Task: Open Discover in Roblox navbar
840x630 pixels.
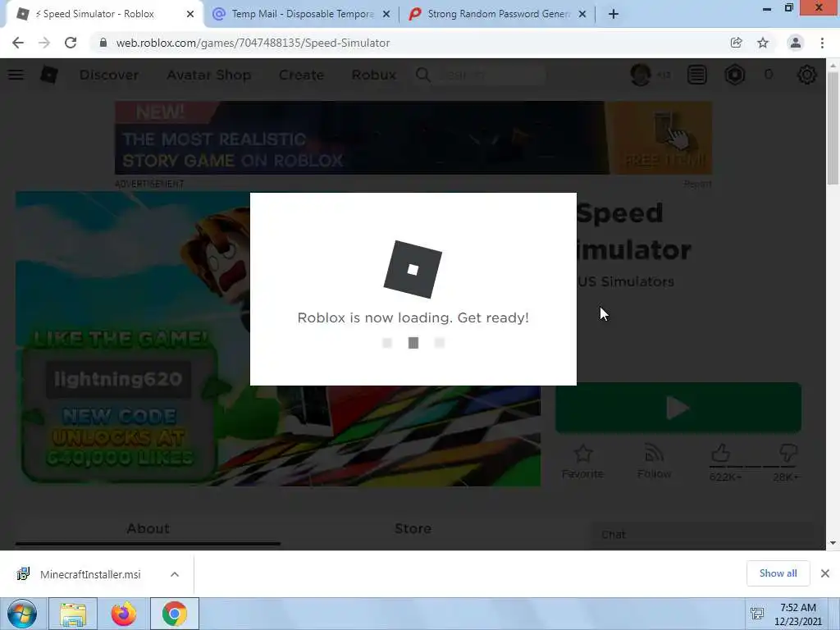Action: point(109,75)
